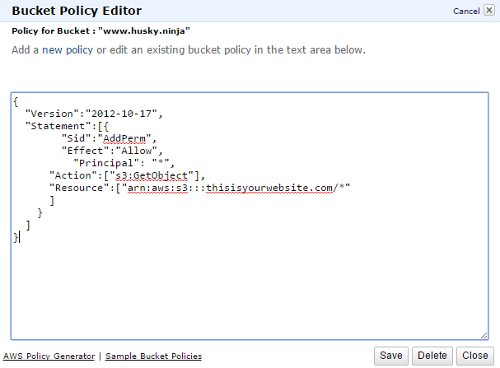Click the "Statement" line in the policy
This screenshot has width=500, height=368.
pos(67,126)
